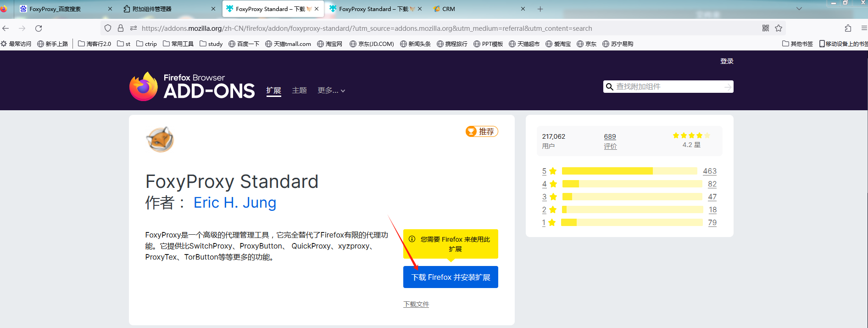Click the 463 five-star count
This screenshot has height=328, width=868.
point(710,171)
